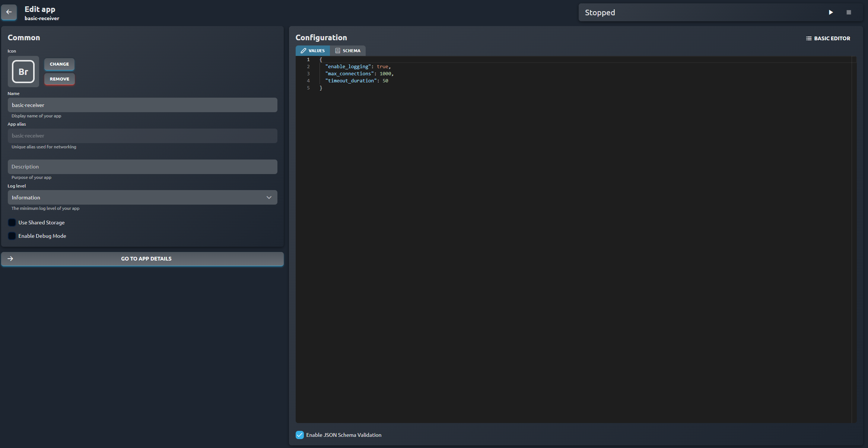Image resolution: width=868 pixels, height=448 pixels.
Task: Click the Stopped status label
Action: 600,13
